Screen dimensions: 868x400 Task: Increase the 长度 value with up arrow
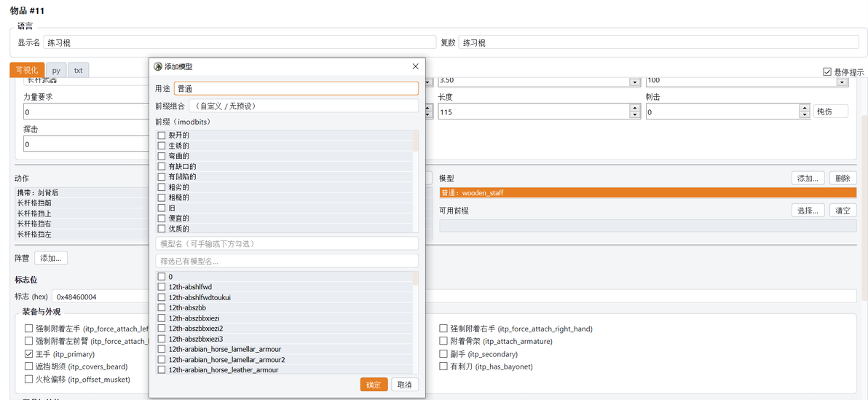(x=633, y=109)
